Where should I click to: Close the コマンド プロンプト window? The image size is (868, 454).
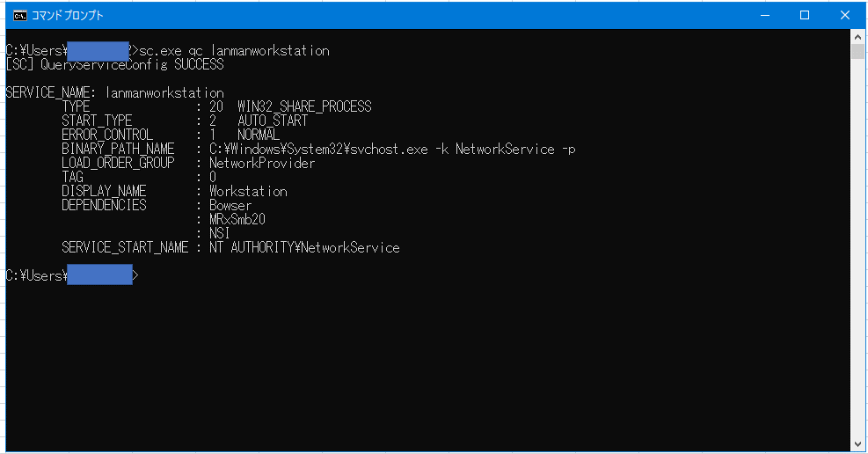[845, 16]
